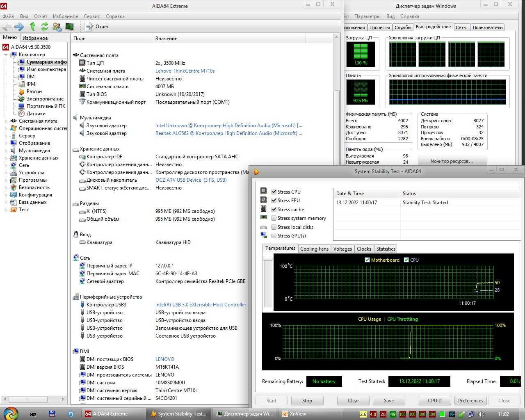
Task: Expand the Сервер tree node
Action: coord(6,136)
